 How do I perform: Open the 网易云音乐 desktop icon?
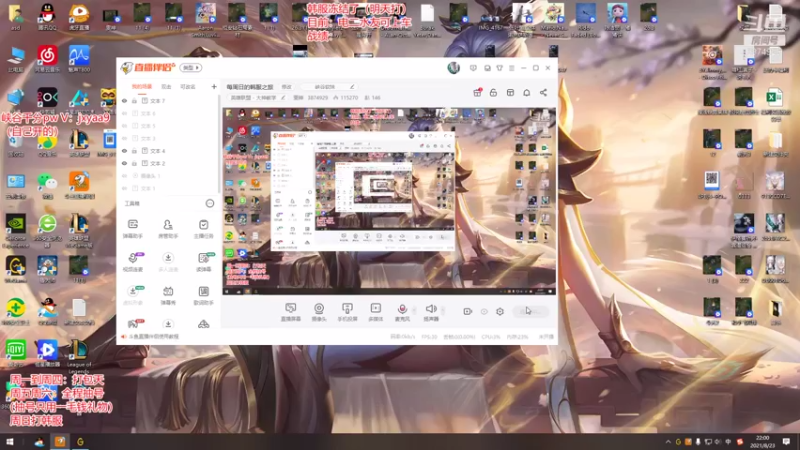pos(47,59)
